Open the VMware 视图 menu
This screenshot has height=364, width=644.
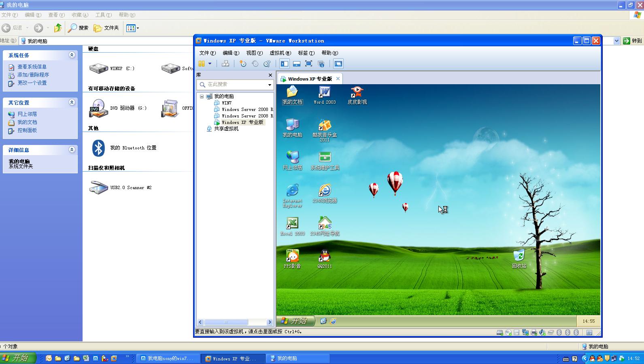coord(254,53)
